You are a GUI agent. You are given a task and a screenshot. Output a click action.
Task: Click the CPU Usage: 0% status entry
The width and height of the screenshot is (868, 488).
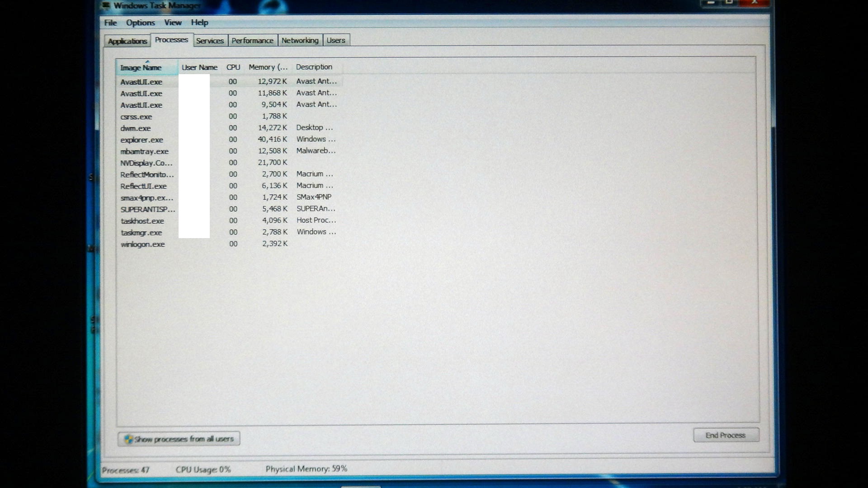coord(203,469)
